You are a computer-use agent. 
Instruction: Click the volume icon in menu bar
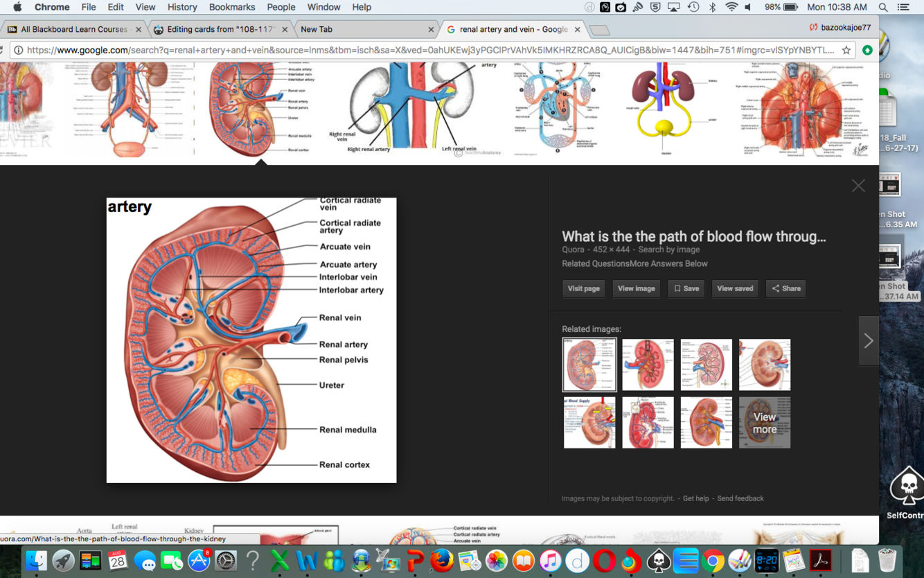pos(749,7)
